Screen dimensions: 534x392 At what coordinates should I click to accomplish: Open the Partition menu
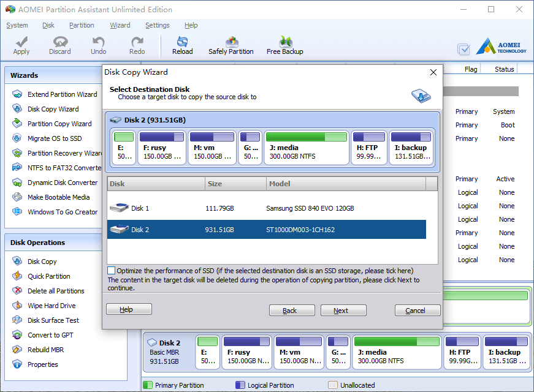82,25
